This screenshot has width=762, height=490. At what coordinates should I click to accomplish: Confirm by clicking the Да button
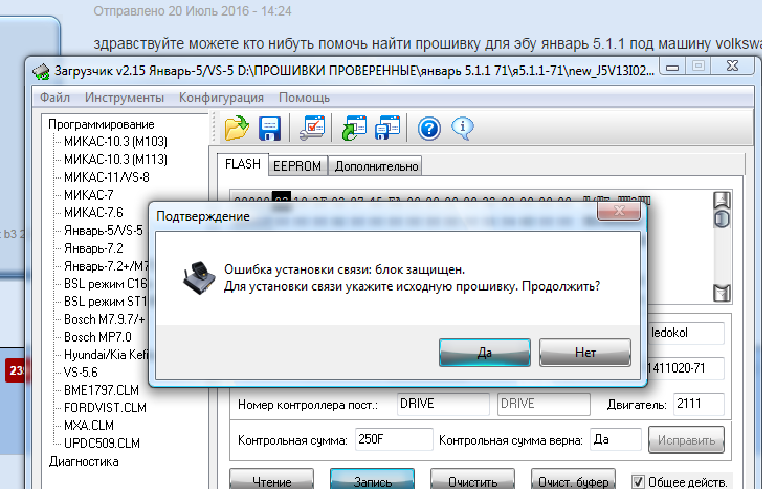485,352
